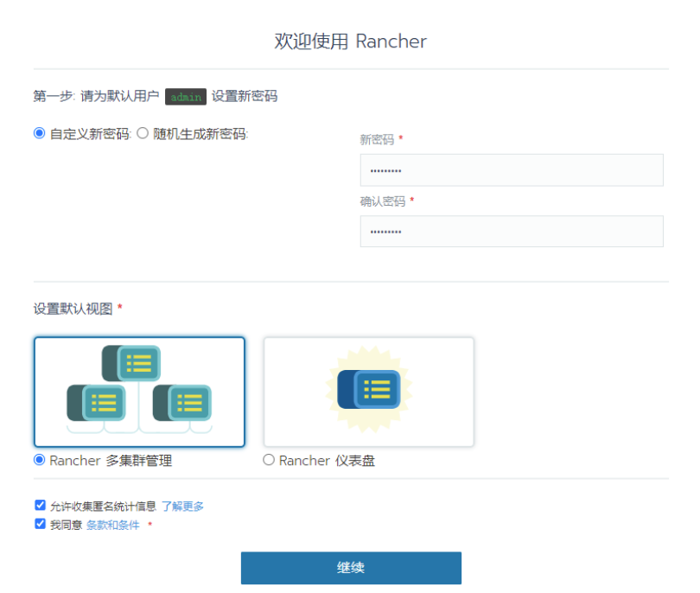The width and height of the screenshot is (700, 593).
Task: Click the 设置默认视图 label
Action: click(73, 309)
